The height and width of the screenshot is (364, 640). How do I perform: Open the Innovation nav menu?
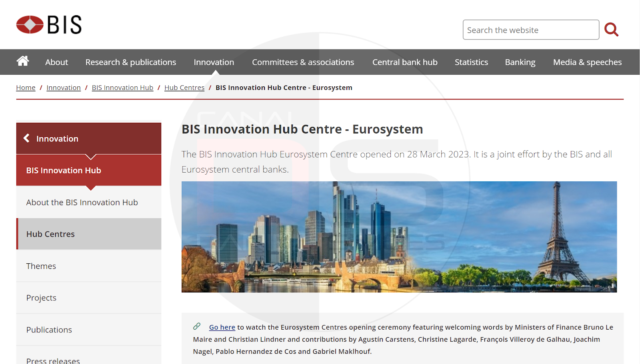[x=214, y=62]
